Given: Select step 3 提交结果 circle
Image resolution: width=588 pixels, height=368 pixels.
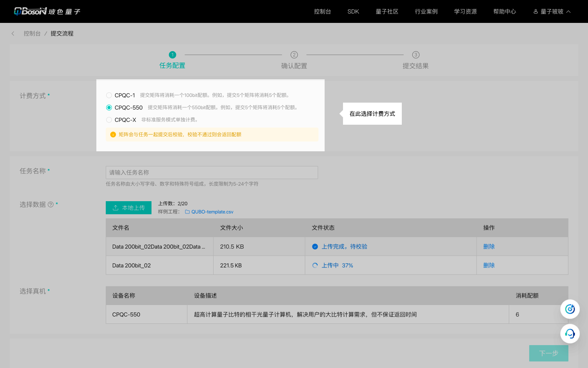Looking at the screenshot, I should [x=416, y=55].
